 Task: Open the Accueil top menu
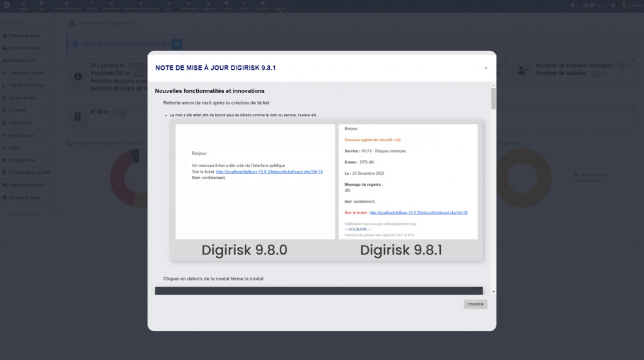point(23,6)
